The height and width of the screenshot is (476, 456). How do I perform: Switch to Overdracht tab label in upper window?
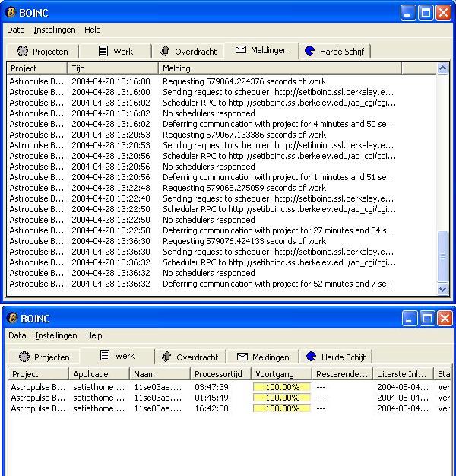tap(195, 52)
